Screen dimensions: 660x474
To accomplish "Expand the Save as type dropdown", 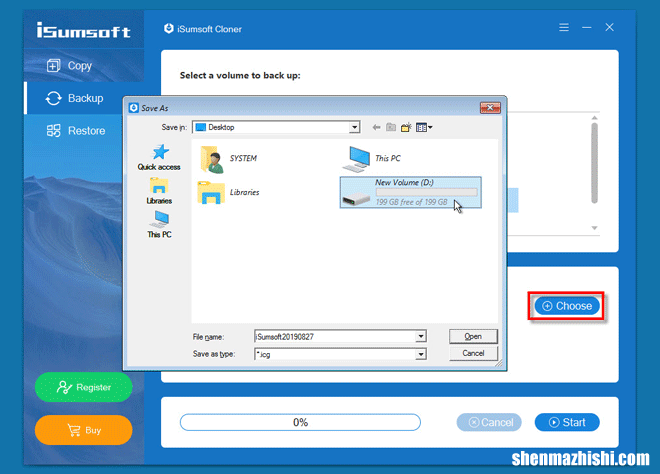I will [x=420, y=354].
